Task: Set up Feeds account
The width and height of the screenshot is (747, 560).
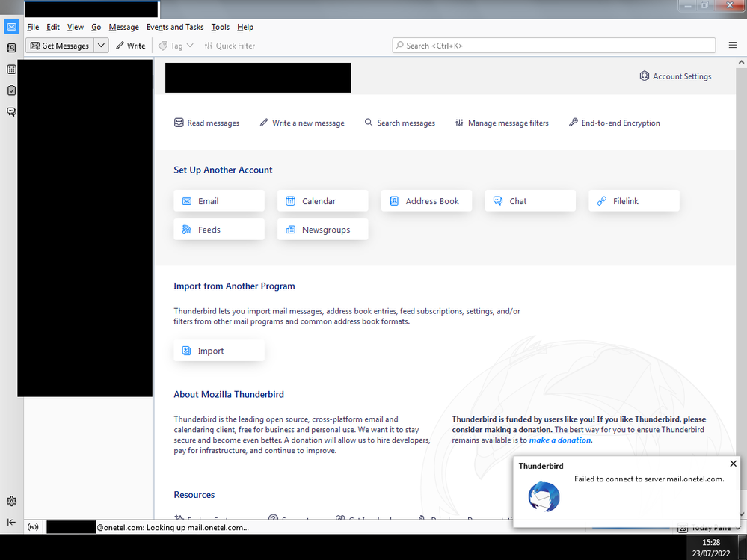Action: pyautogui.click(x=219, y=230)
